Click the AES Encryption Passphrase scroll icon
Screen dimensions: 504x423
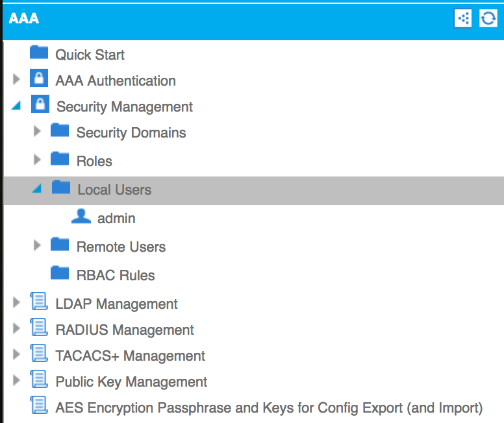pyautogui.click(x=39, y=405)
